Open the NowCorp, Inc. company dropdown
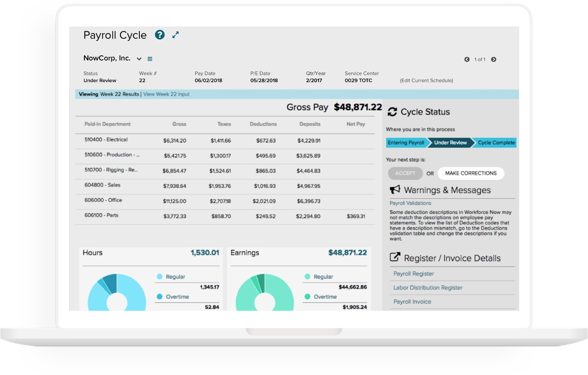Image resolution: width=588 pixels, height=375 pixels. coord(139,59)
